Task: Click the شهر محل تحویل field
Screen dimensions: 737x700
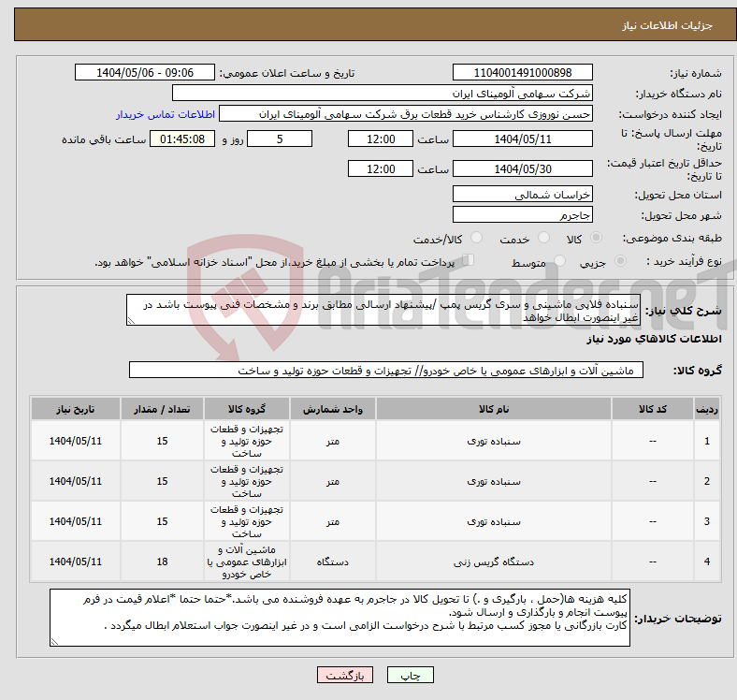Action: coord(523,215)
